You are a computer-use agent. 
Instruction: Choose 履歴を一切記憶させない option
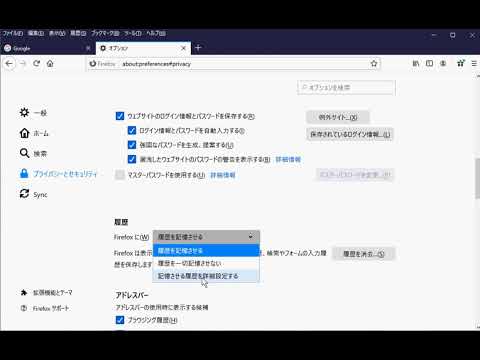206,263
